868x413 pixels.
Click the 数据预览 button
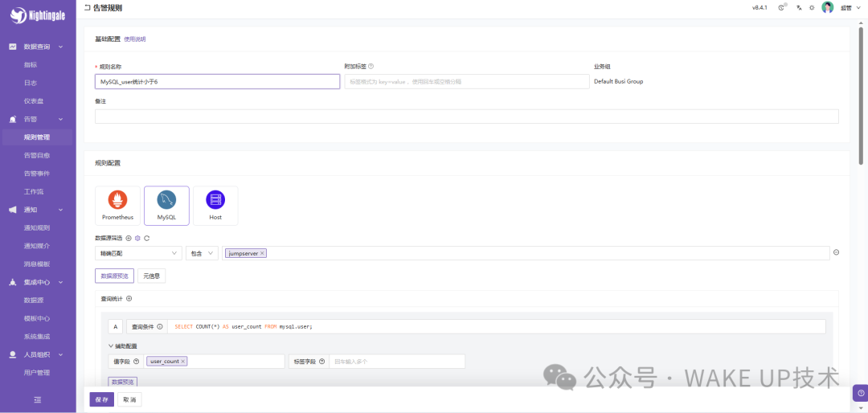(x=123, y=382)
